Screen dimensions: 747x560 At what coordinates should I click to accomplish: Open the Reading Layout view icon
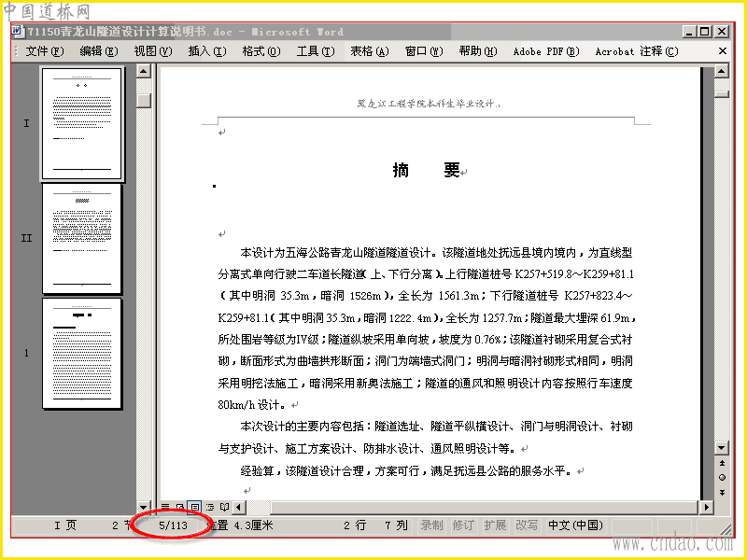pyautogui.click(x=224, y=507)
